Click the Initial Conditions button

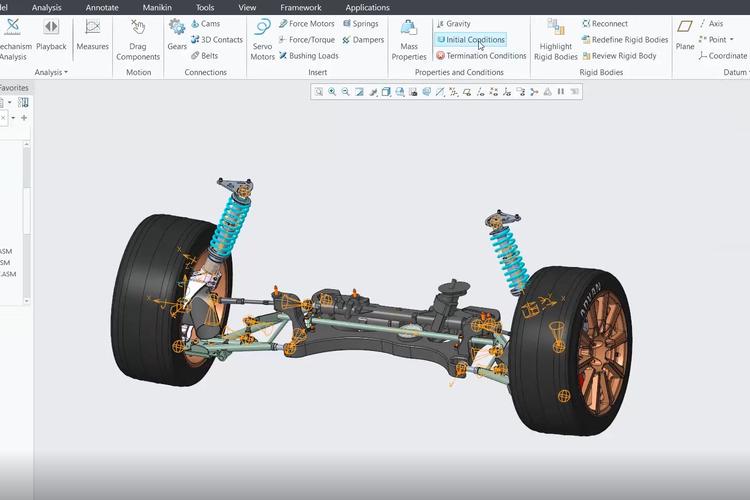click(470, 40)
